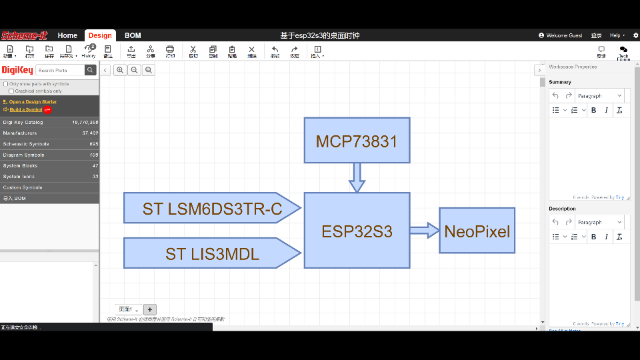Toggle bullet list in Summary editor

[556, 110]
